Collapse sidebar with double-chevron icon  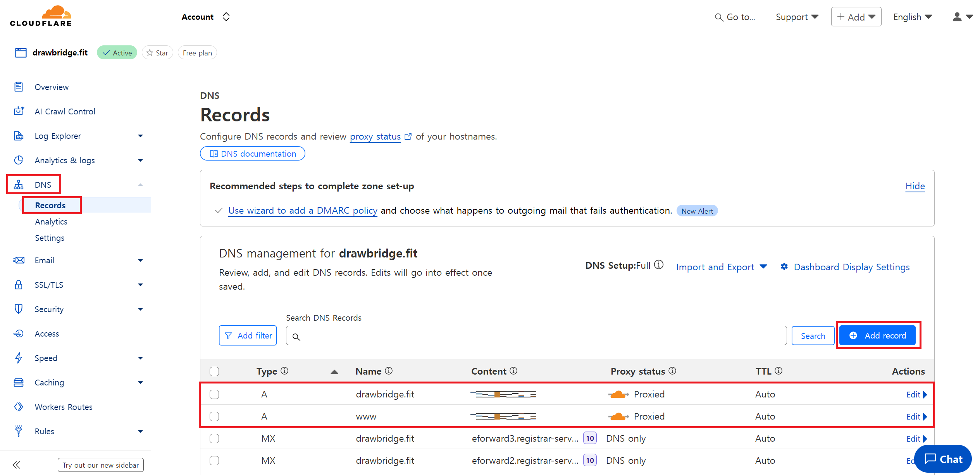click(x=16, y=465)
